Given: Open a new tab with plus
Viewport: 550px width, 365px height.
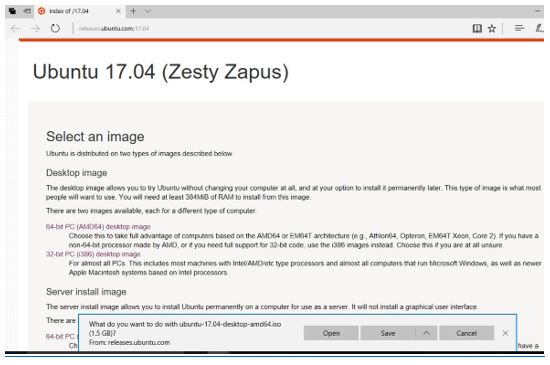Looking at the screenshot, I should (x=133, y=11).
